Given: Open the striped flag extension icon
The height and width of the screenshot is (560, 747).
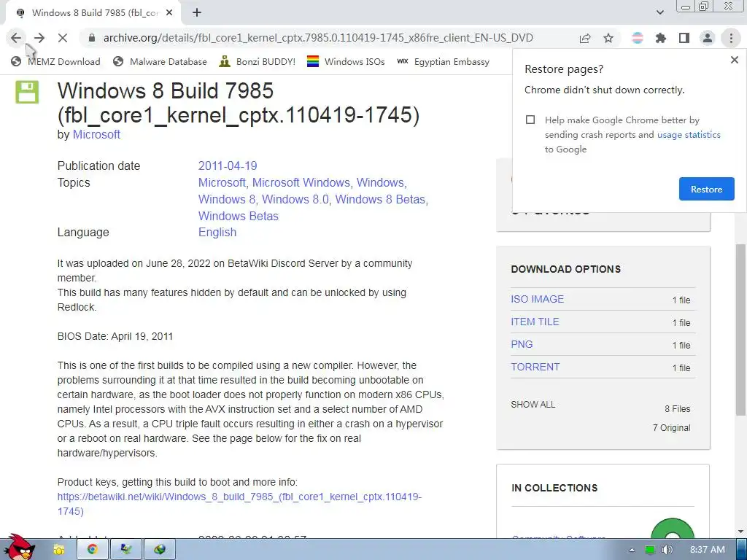Looking at the screenshot, I should tap(638, 38).
